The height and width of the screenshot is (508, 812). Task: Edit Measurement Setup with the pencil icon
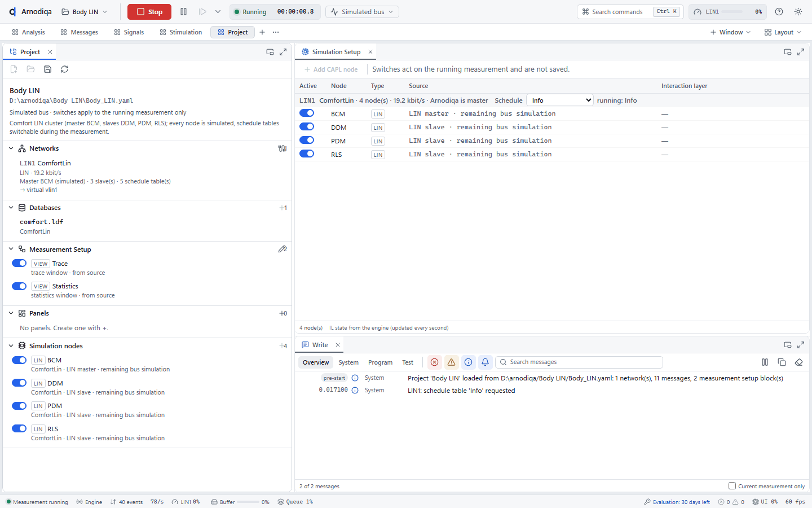tap(283, 249)
